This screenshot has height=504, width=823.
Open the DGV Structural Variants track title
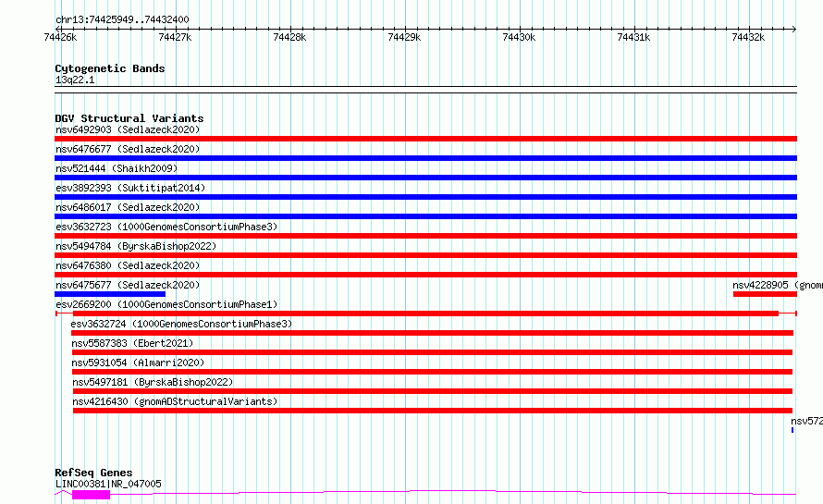129,118
